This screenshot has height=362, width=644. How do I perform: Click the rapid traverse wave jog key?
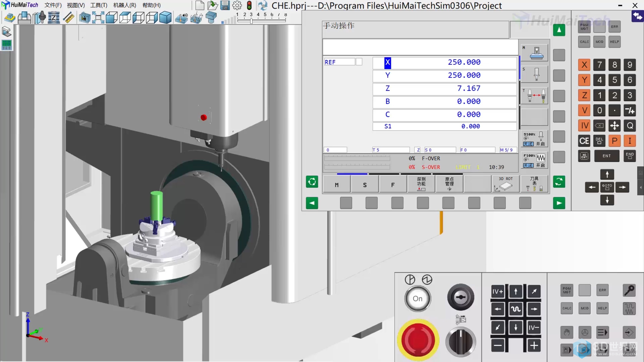(516, 309)
